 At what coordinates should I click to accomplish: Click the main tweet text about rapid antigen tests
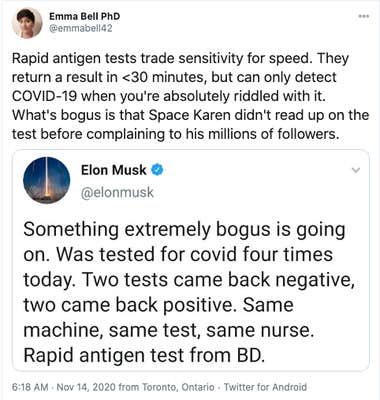click(191, 96)
